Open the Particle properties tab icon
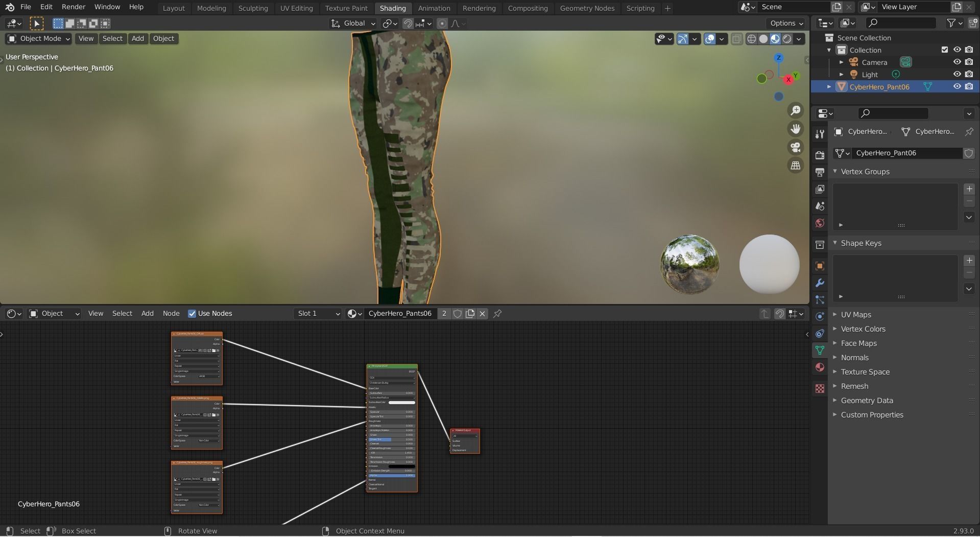This screenshot has height=537, width=980. point(820,299)
